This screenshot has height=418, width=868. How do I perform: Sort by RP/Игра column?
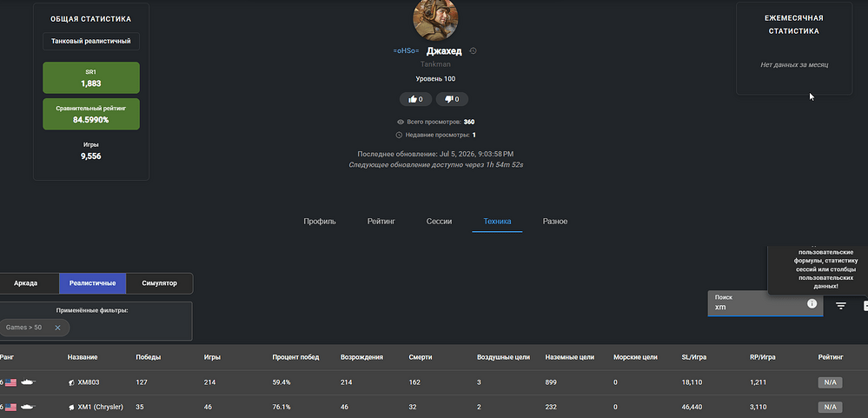point(763,358)
